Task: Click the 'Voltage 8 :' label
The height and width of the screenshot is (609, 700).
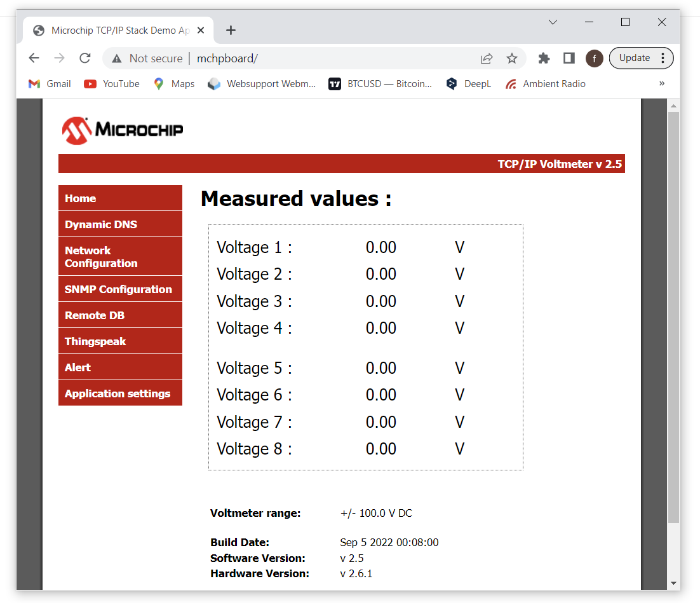Action: [x=254, y=449]
